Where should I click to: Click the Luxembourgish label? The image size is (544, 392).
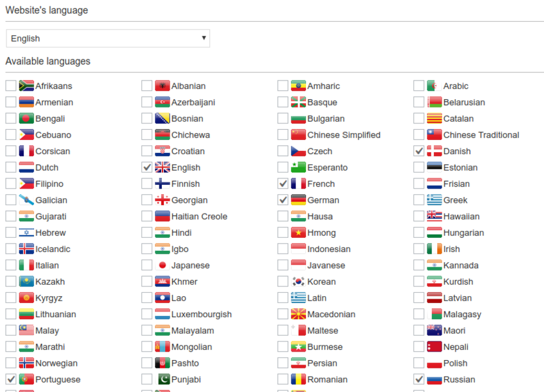202,315
